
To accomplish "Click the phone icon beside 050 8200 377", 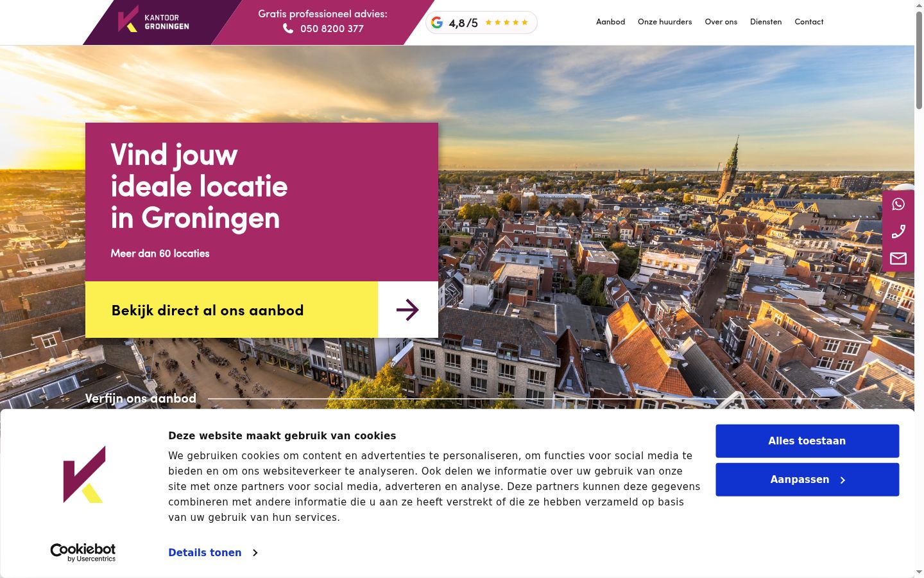I will click(x=288, y=28).
